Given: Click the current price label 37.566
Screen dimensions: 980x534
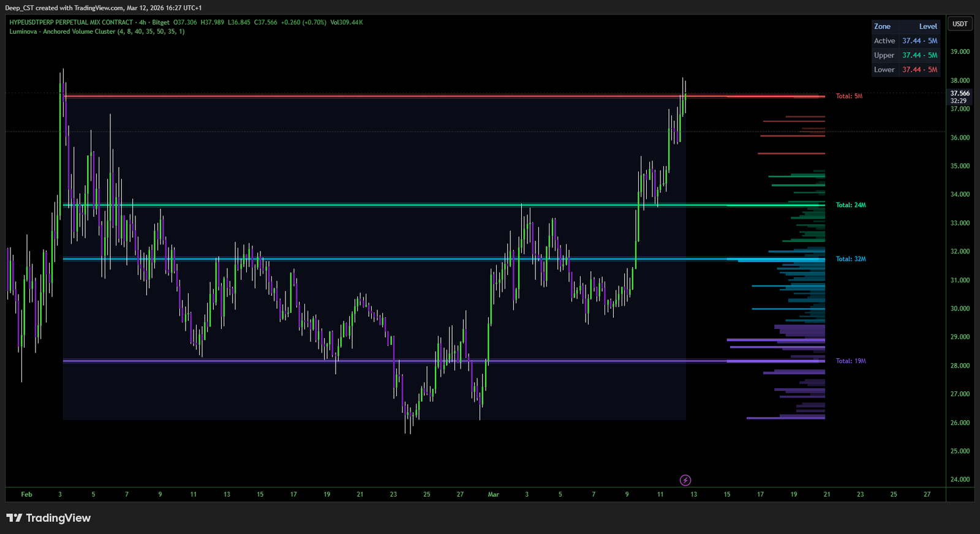Looking at the screenshot, I should click(x=960, y=94).
